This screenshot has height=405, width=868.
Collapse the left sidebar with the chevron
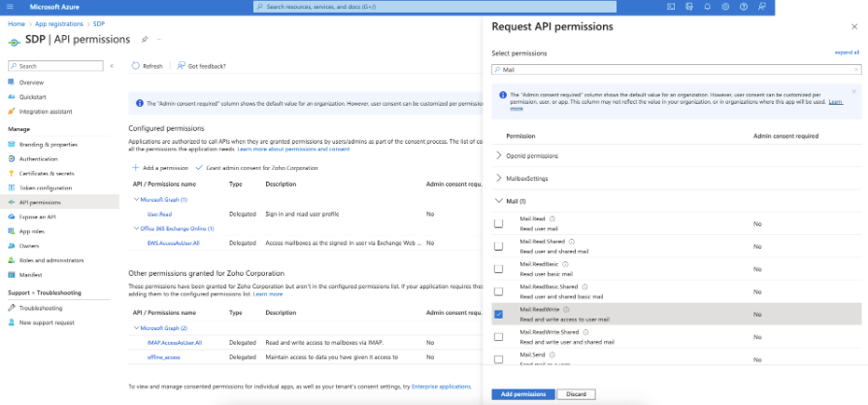112,66
